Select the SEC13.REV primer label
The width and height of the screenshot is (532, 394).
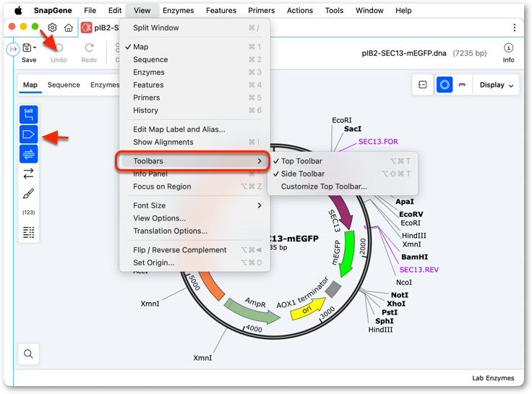419,270
